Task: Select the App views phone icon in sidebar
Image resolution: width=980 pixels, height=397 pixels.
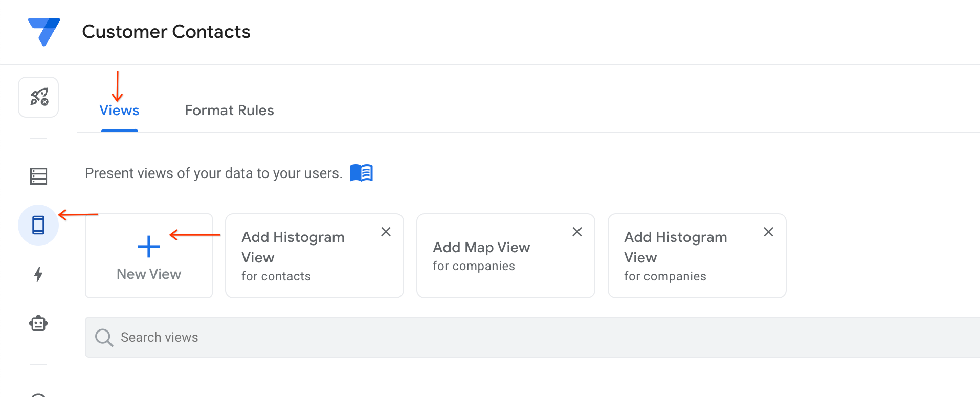Action: 38,225
